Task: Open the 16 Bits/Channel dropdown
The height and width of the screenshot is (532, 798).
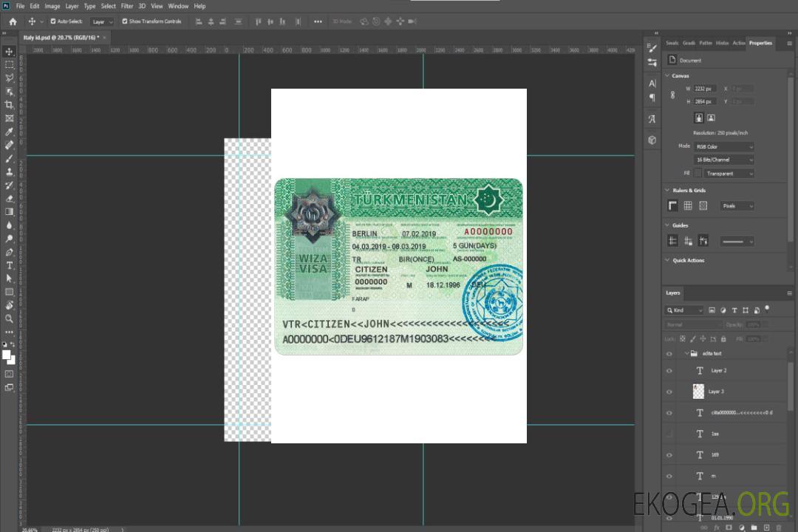Action: point(723,160)
